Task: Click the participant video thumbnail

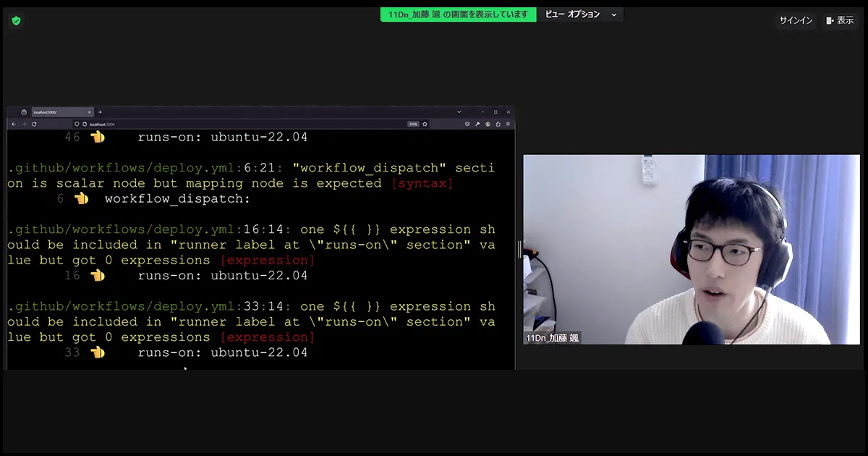Action: [x=692, y=249]
